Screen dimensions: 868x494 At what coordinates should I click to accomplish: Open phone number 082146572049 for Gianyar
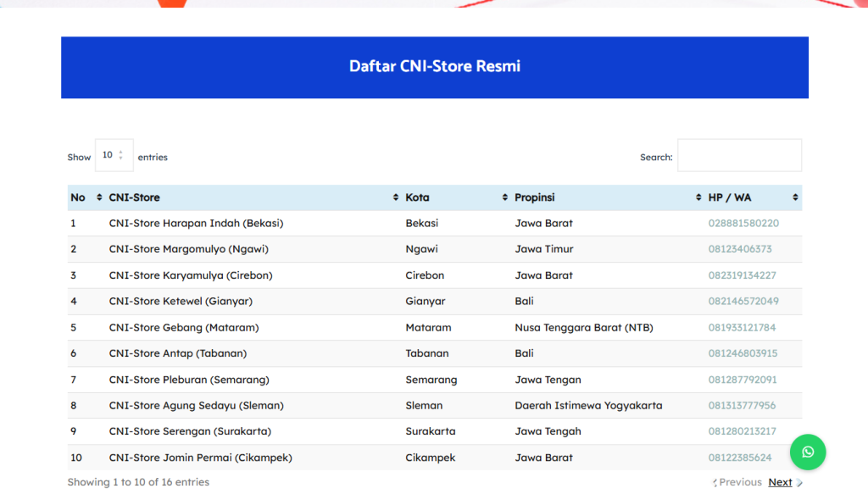coord(743,301)
